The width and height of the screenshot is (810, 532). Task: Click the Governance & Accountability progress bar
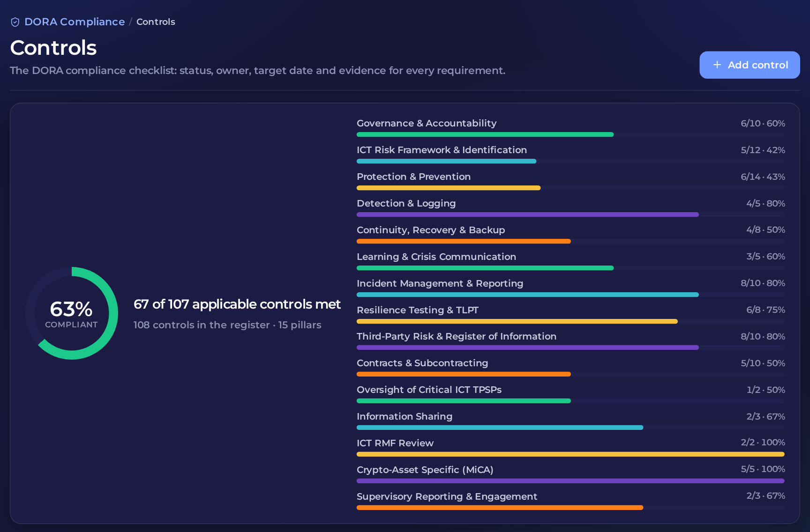(x=570, y=134)
